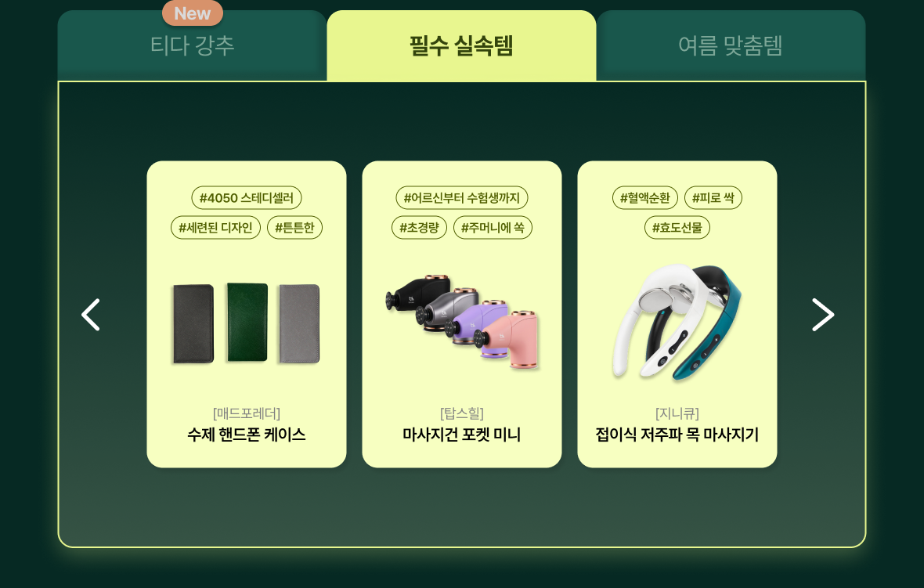Open the 수제 핸드폰 케이스 product title
Screen dimensions: 924x588
pyautogui.click(x=247, y=435)
